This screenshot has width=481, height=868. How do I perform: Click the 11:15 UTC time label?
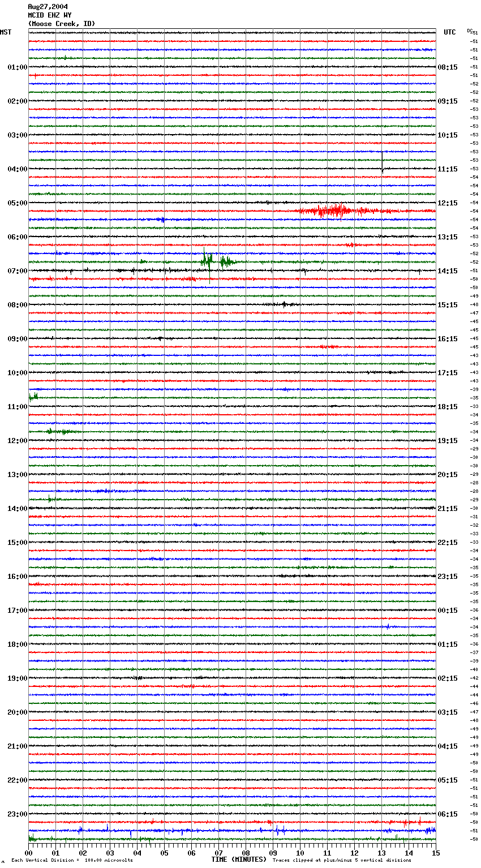(x=448, y=169)
